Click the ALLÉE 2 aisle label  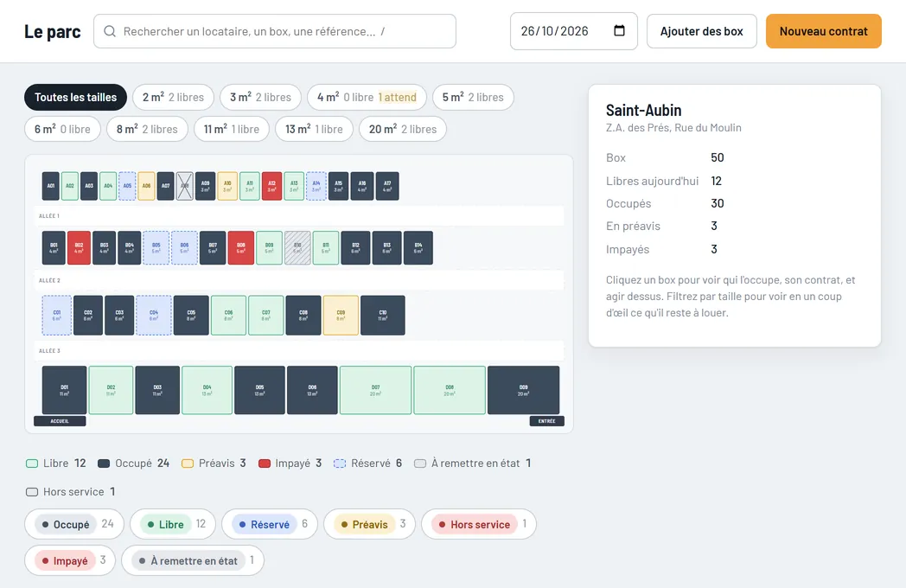tap(49, 280)
